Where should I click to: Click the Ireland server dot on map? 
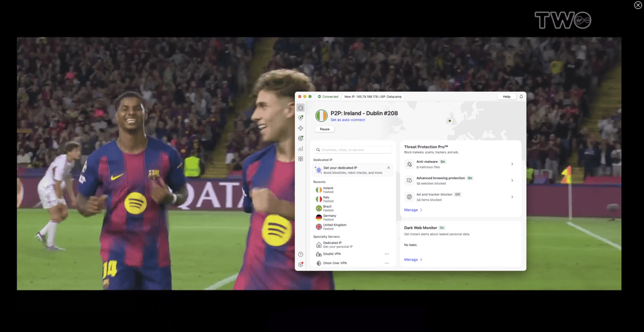click(x=450, y=121)
